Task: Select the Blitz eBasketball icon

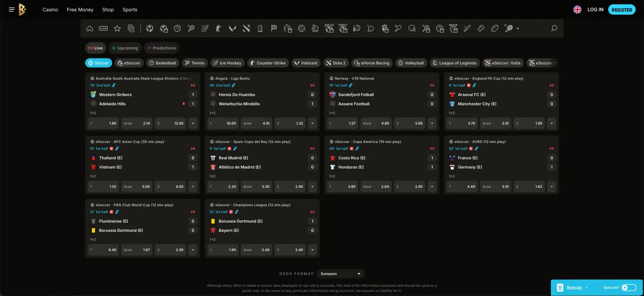Action: point(453,29)
